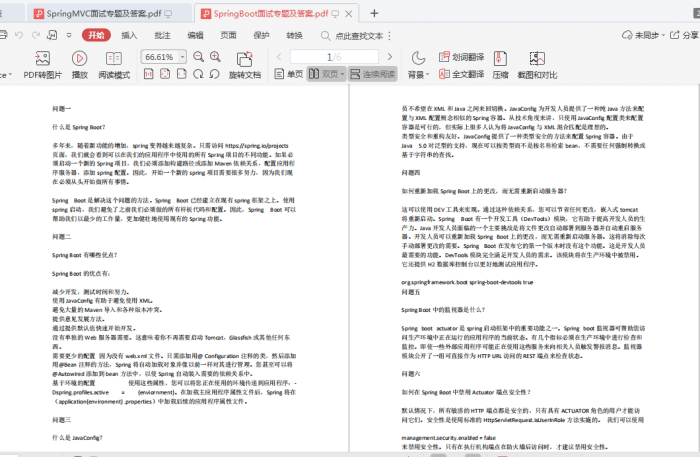Expand quick access toolbar customize arrow

pos(69,35)
